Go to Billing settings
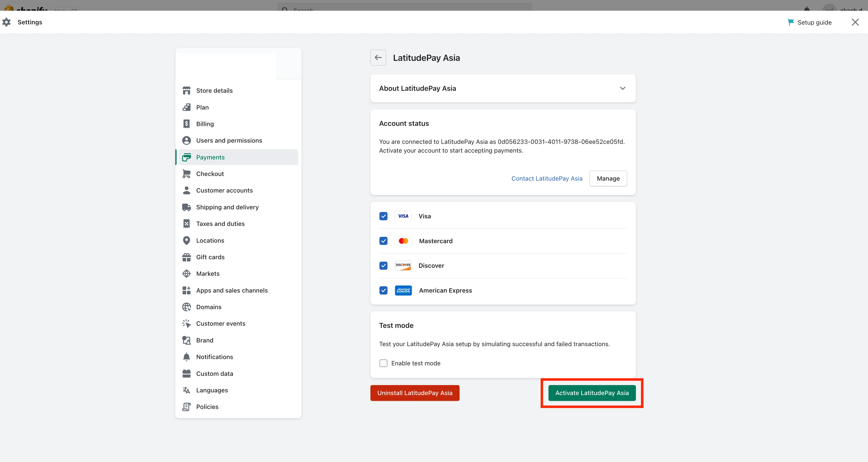868x462 pixels. coord(238,124)
